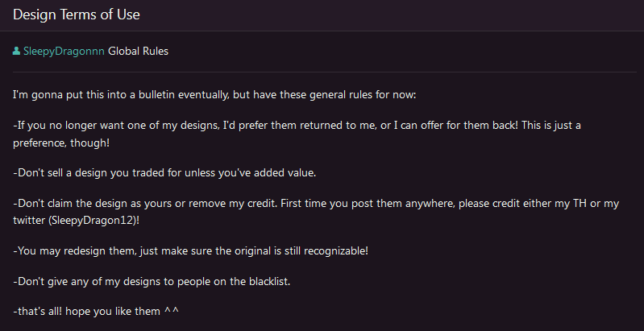Click the "Global Rules" label
This screenshot has width=644, height=331.
139,52
